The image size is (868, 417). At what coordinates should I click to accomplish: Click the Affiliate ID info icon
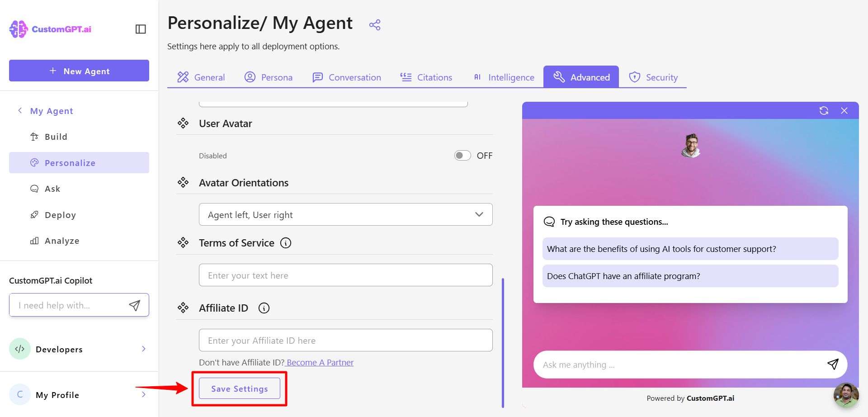point(264,308)
